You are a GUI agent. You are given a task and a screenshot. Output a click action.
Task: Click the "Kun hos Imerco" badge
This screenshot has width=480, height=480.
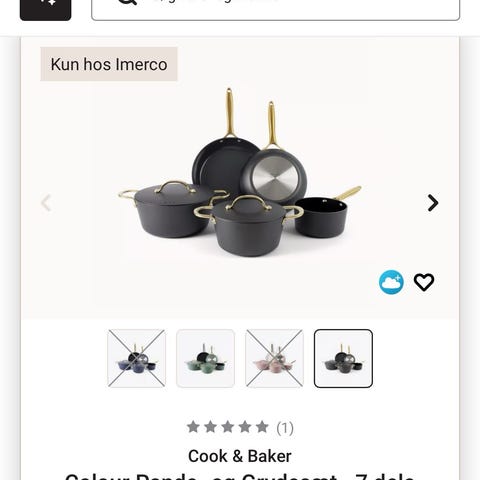(109, 64)
